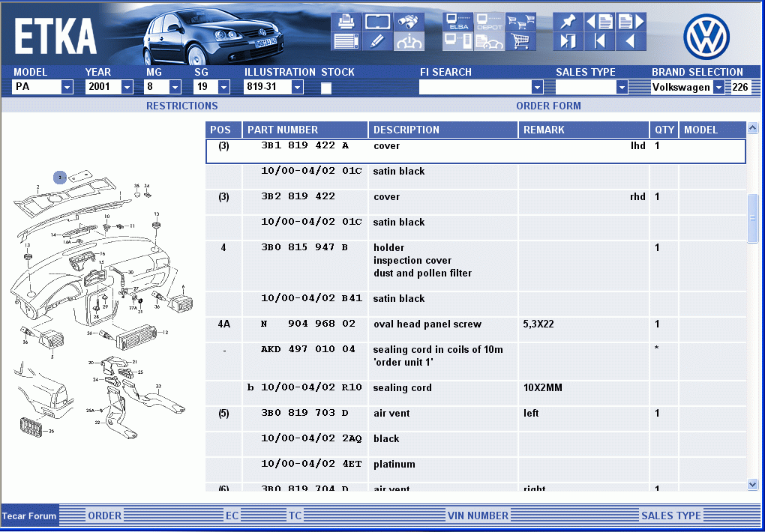
Task: Click the car info icon
Action: tap(409, 41)
